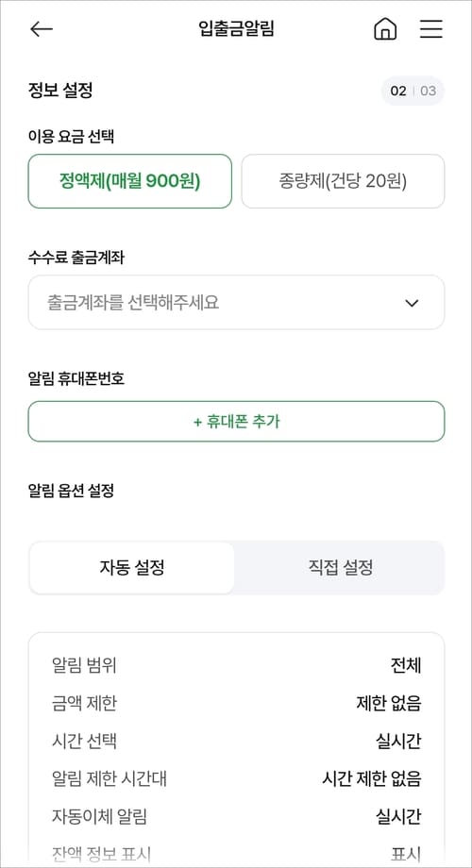Open the home icon in header
This screenshot has height=868, width=472.
click(x=385, y=29)
